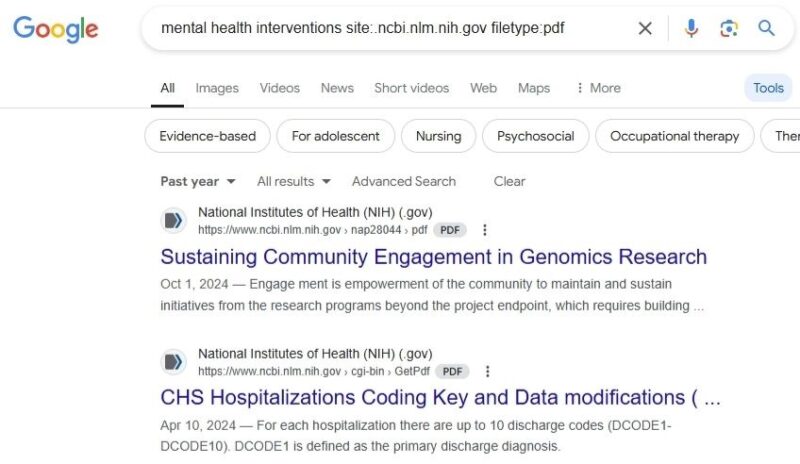Image resolution: width=800 pixels, height=464 pixels.
Task: Select the Evidence-based filter chip
Action: click(x=208, y=136)
